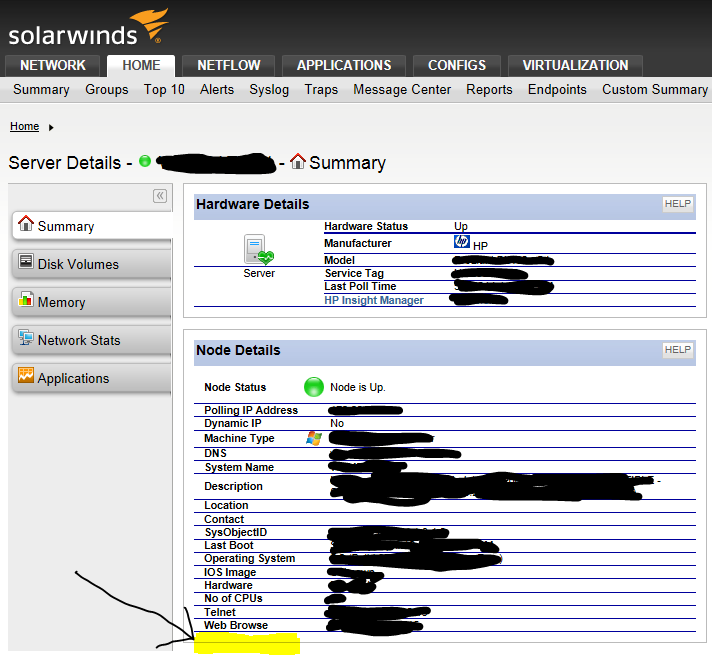This screenshot has height=655, width=712.
Task: Go to the CONFIGS tab
Action: (457, 65)
